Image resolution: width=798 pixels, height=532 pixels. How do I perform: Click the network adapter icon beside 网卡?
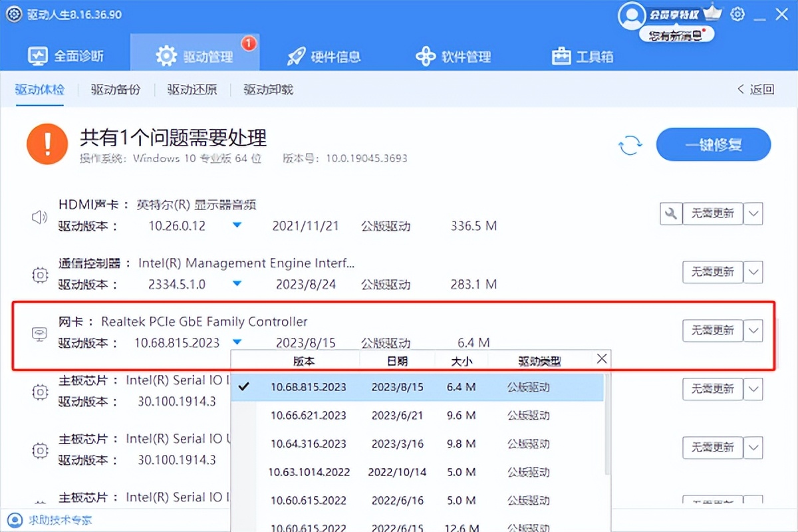pyautogui.click(x=39, y=334)
